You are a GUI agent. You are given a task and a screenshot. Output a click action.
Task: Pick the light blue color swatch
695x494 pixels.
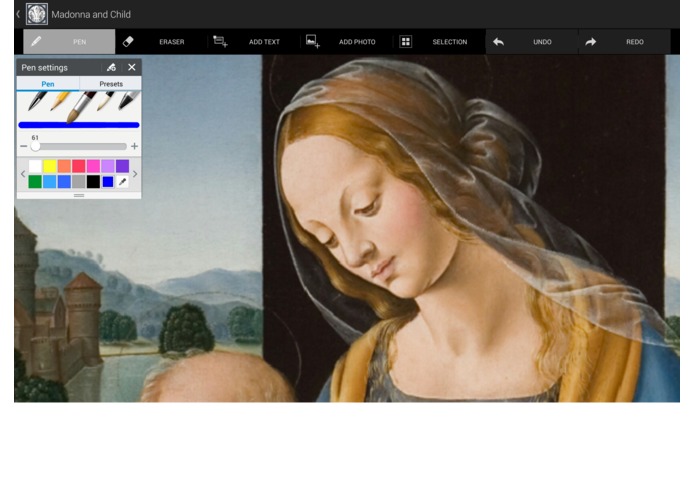click(x=50, y=182)
